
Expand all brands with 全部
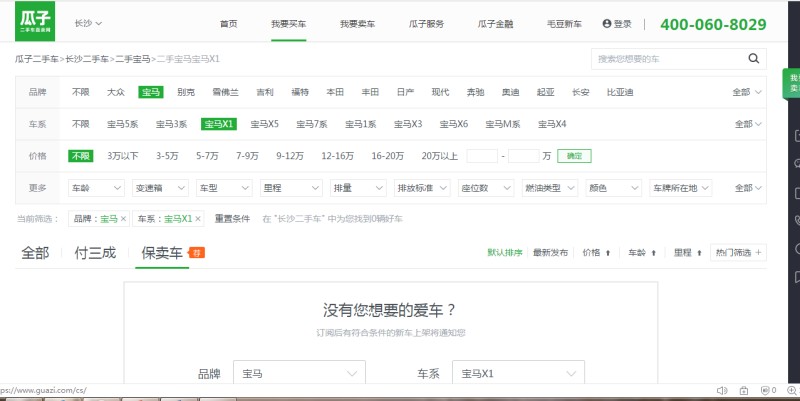(x=747, y=92)
